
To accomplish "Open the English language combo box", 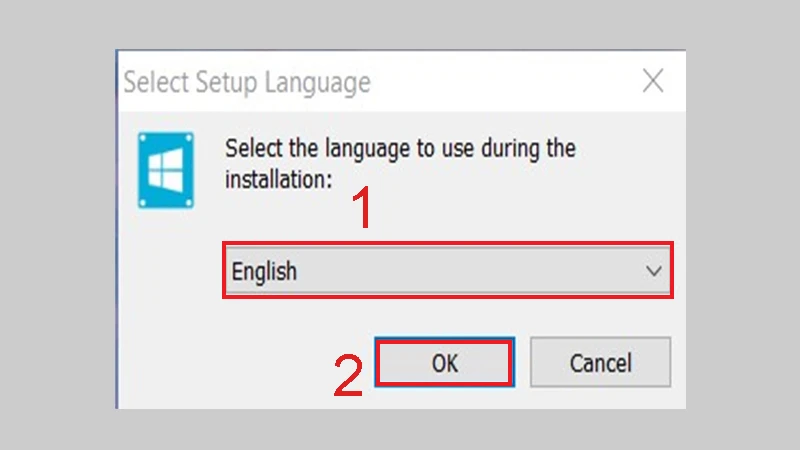I will [x=447, y=271].
